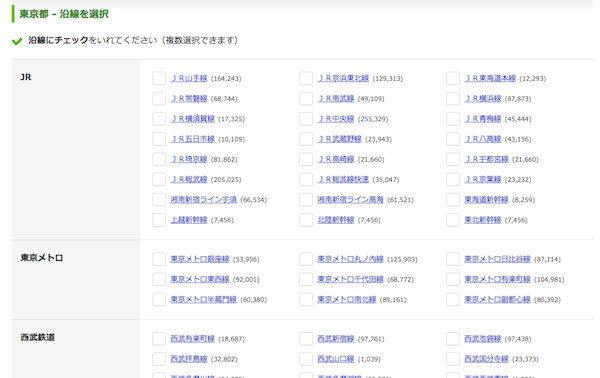Open the 西武池袋線 link

point(483,339)
